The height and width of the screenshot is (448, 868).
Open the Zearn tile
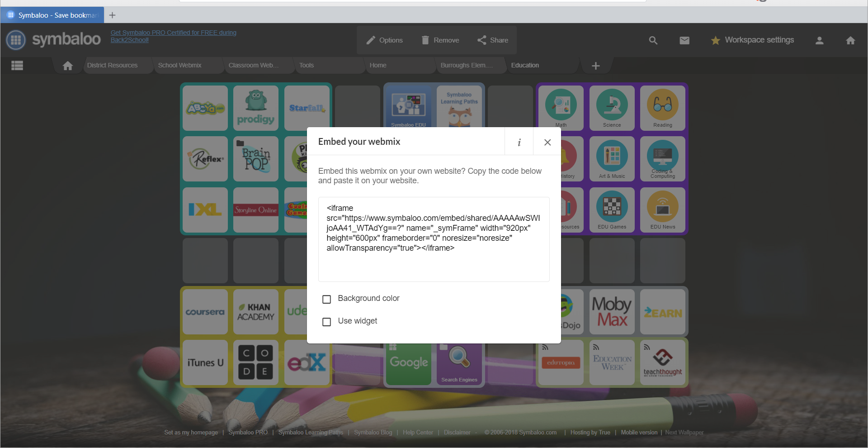point(663,312)
